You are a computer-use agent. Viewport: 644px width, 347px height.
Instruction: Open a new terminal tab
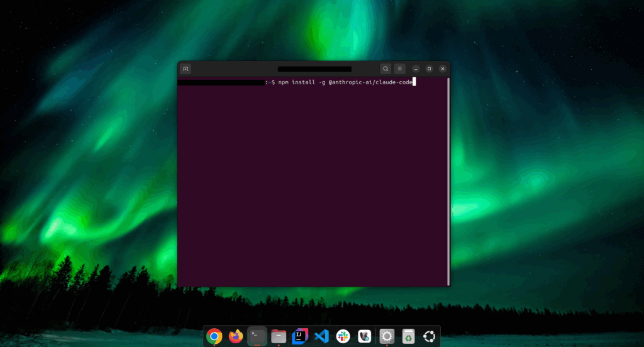tap(186, 69)
